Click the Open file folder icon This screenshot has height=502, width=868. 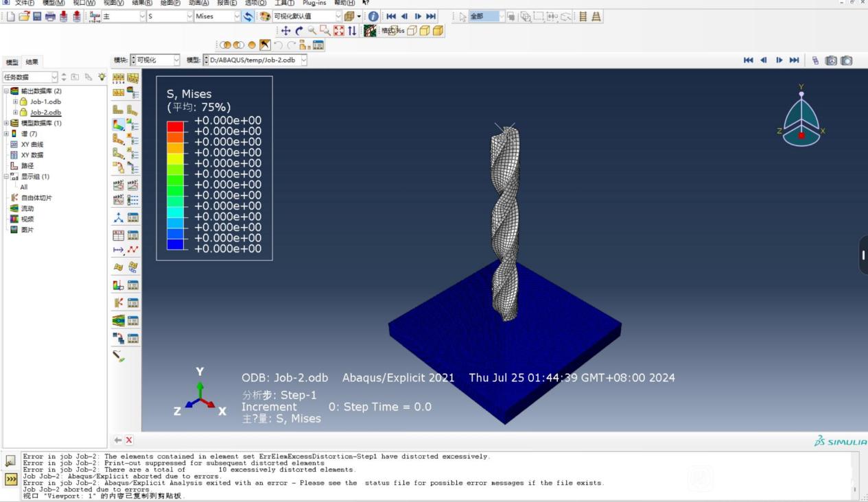click(24, 16)
